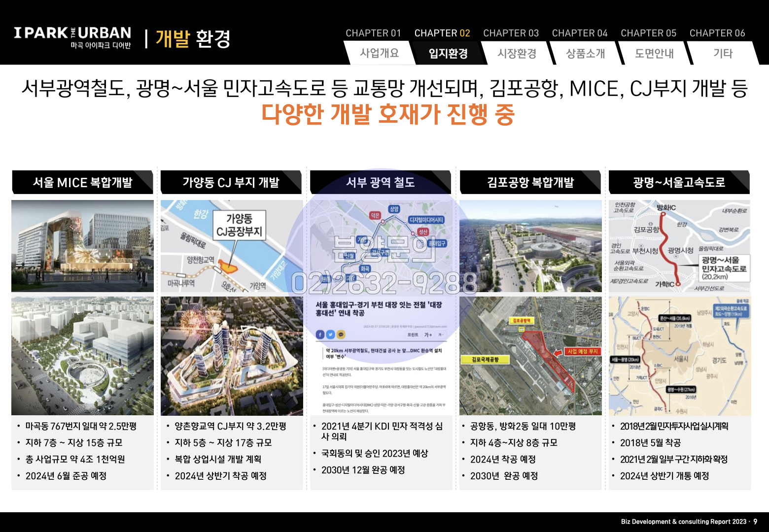Click the 2024년 착공 예정 bullet
This screenshot has height=532, width=769.
click(503, 459)
